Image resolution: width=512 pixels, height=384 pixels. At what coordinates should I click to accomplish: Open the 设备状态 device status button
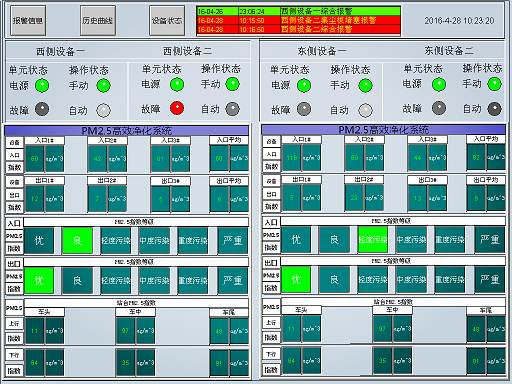(167, 21)
